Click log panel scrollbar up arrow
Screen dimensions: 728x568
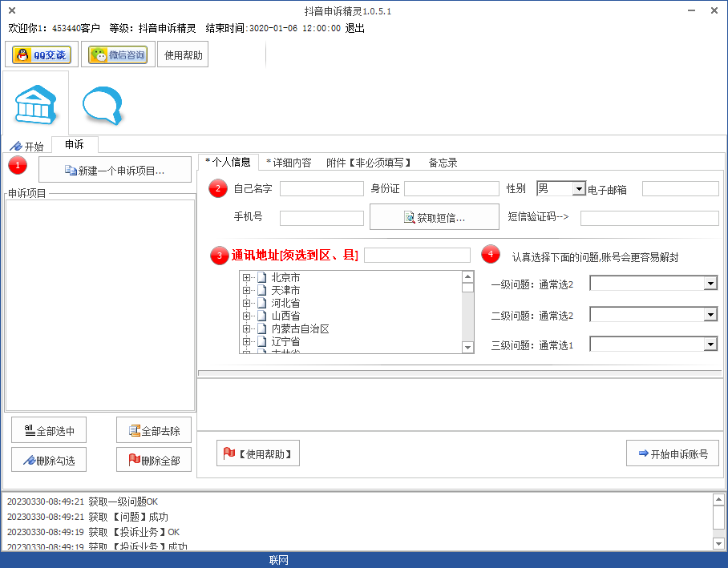(x=718, y=500)
